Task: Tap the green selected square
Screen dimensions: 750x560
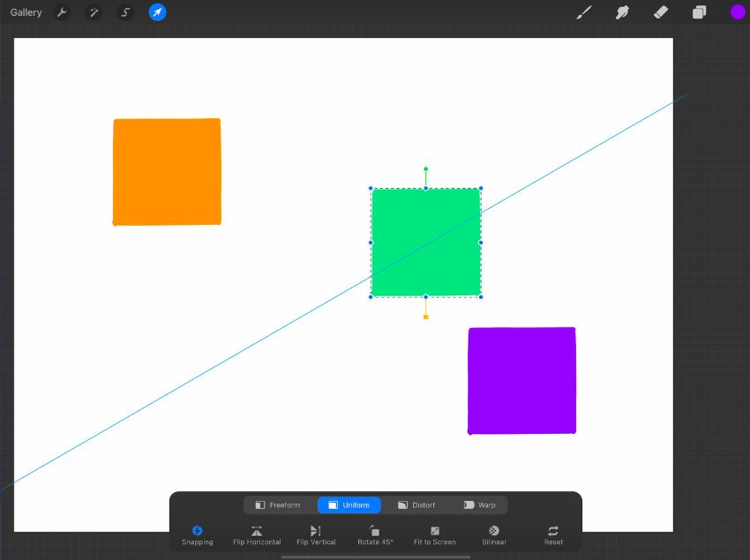Action: point(425,243)
